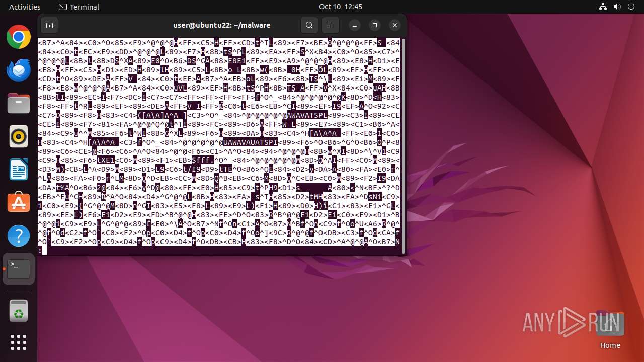This screenshot has width=644, height=362.
Task: Open LibreOffice Writer from dock
Action: coord(19,169)
